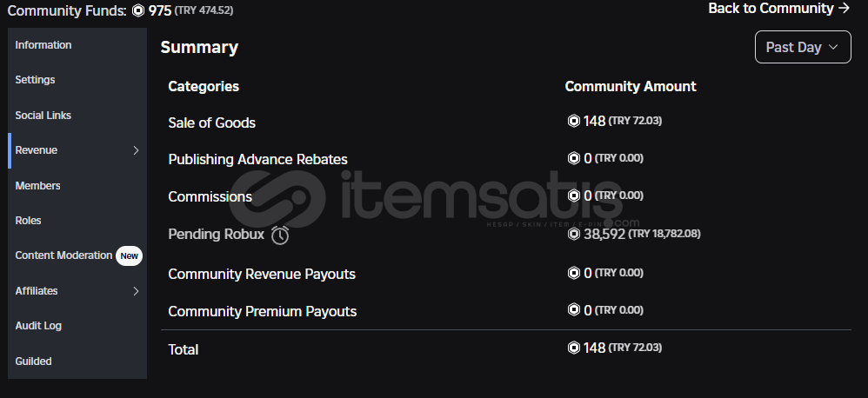Click the Robux icon in Pending Robux row

coord(573,234)
